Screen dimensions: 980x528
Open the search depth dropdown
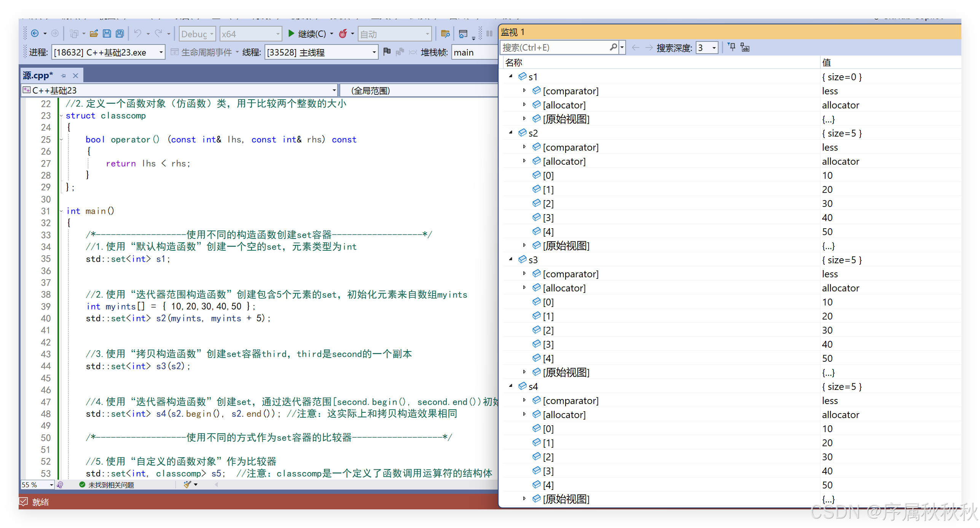[714, 48]
